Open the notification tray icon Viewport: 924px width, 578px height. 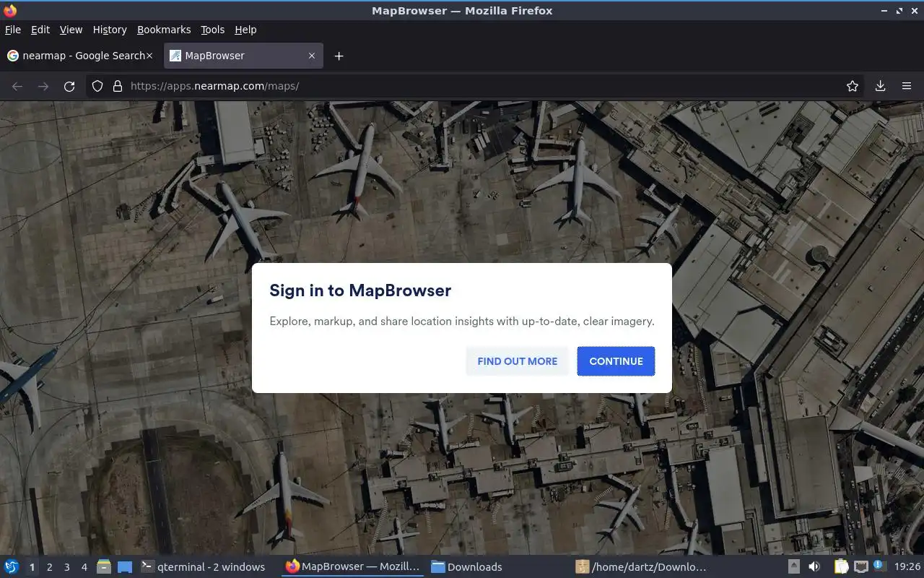[879, 566]
